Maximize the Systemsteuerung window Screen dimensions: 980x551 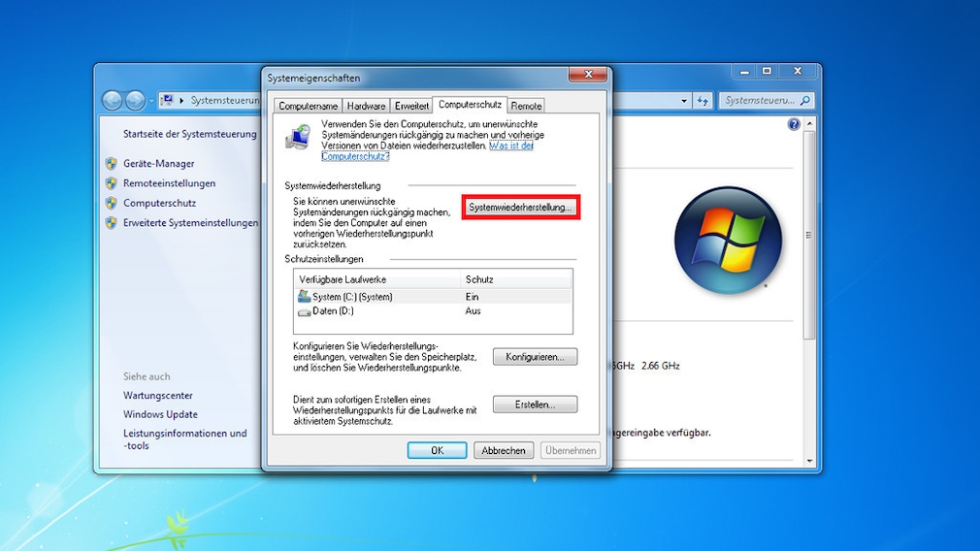click(767, 71)
